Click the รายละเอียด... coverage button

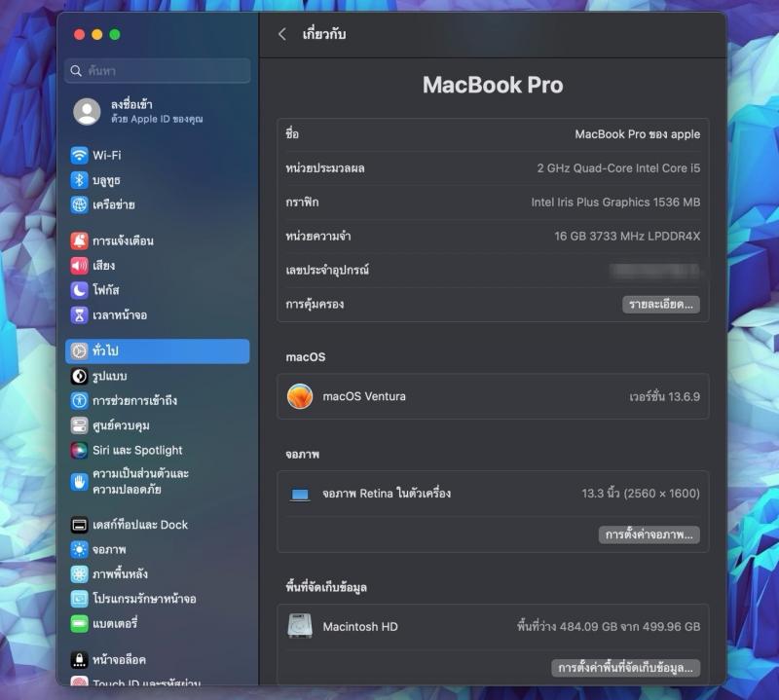[660, 305]
